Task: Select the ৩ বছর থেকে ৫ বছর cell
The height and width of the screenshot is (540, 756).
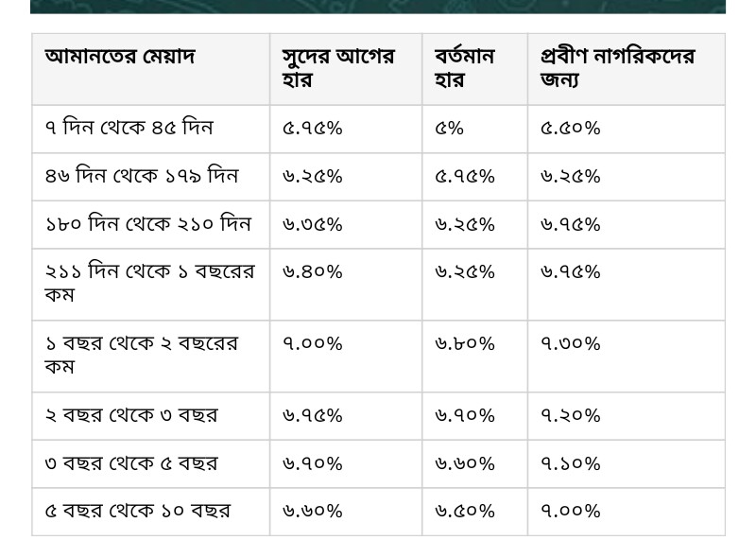Action: pos(151,463)
